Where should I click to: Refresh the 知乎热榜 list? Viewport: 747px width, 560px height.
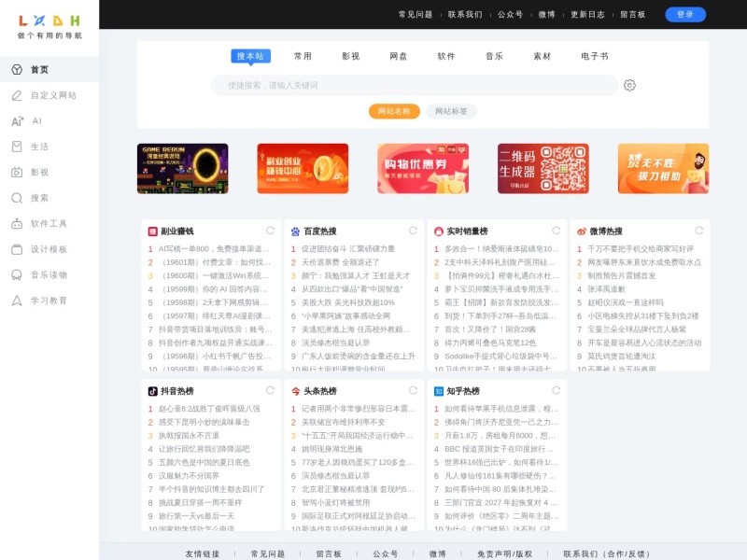click(556, 390)
